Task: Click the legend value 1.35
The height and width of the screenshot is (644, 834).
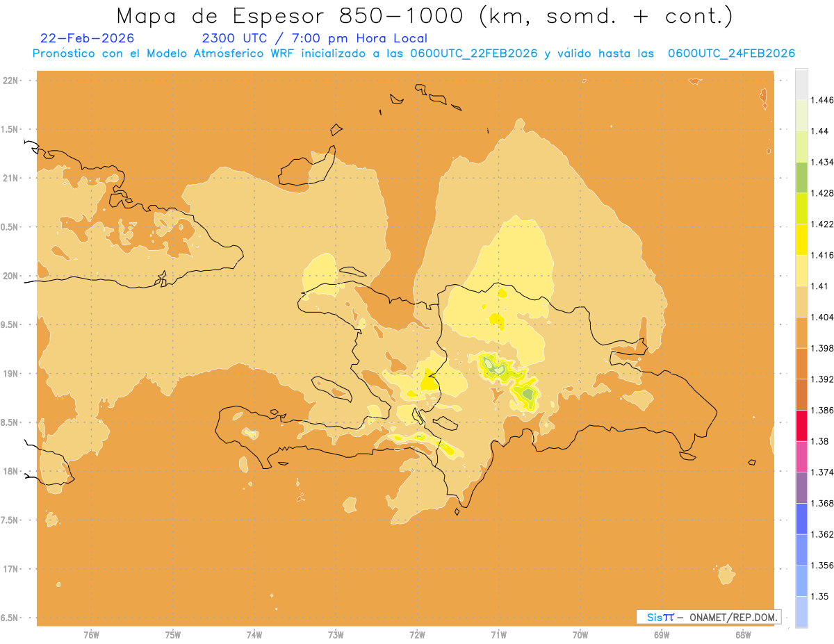Action: click(819, 596)
